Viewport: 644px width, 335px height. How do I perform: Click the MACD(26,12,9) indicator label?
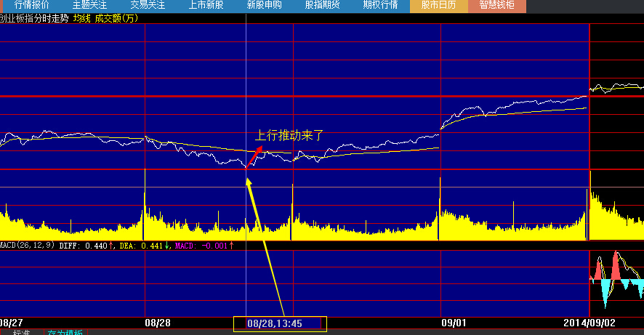(27, 246)
